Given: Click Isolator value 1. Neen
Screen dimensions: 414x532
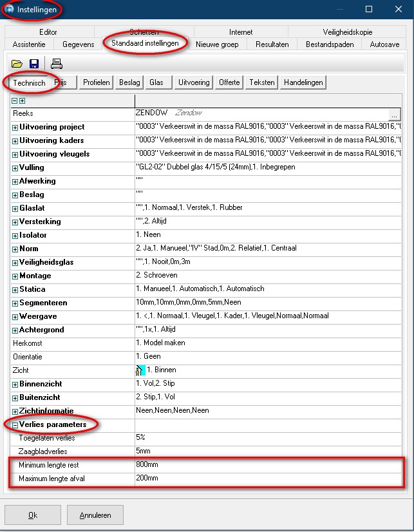Looking at the screenshot, I should (x=268, y=235).
